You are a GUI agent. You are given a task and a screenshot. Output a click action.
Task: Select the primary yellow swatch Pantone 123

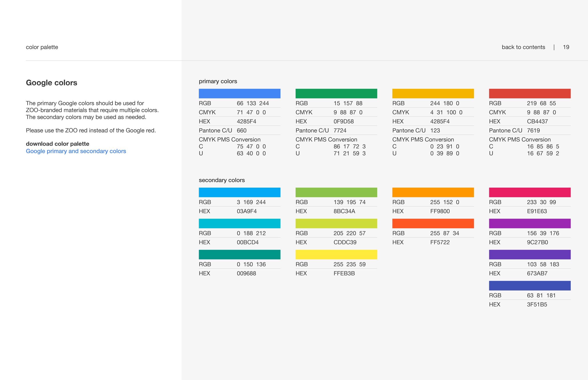click(x=433, y=93)
